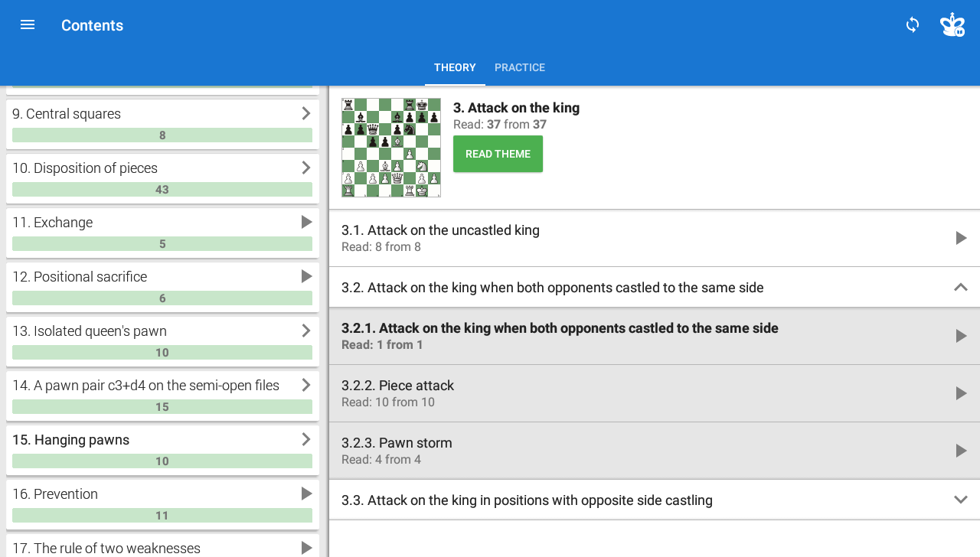
Task: Expand section 3.3 opposite side castling
Action: [961, 500]
